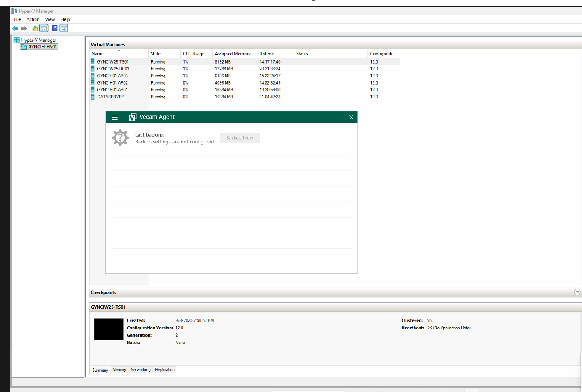
Task: Open the File menu
Action: (17, 19)
